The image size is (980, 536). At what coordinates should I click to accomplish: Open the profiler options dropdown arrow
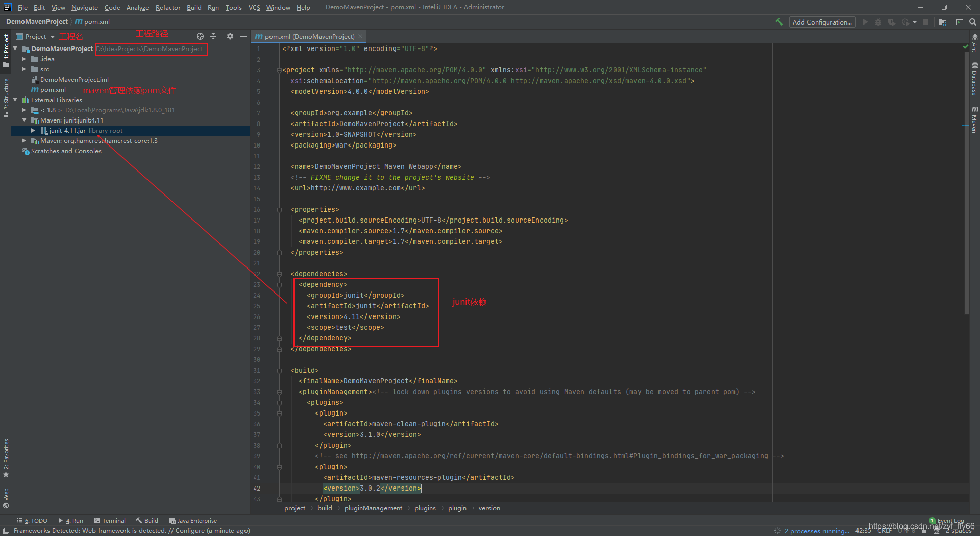pos(915,22)
